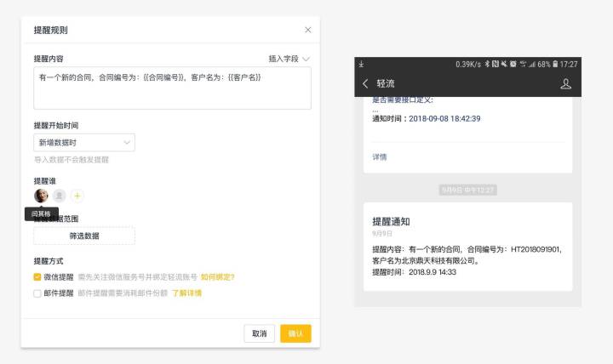Open the 插入字段 dropdown
This screenshot has width=613, height=364.
coord(289,59)
